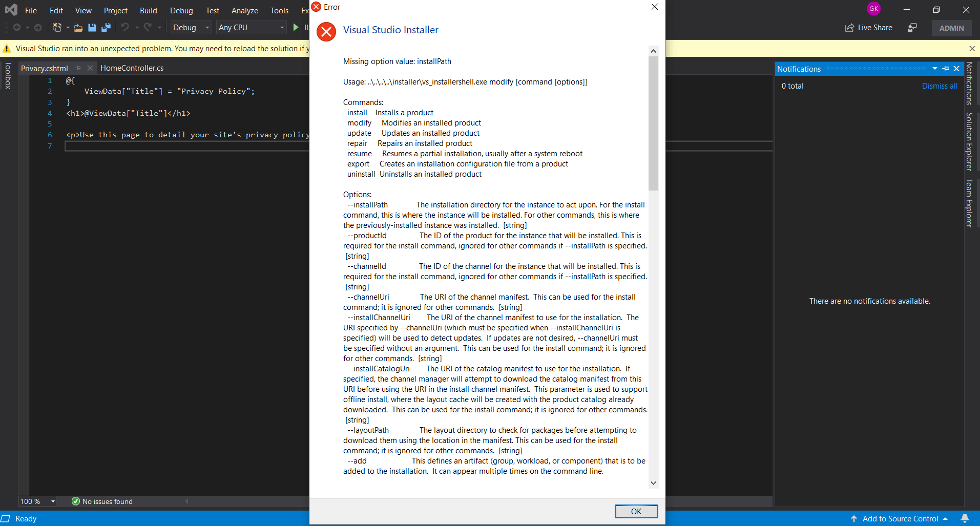Image resolution: width=980 pixels, height=526 pixels.
Task: Click the red error icon in dialog body
Action: [x=326, y=32]
